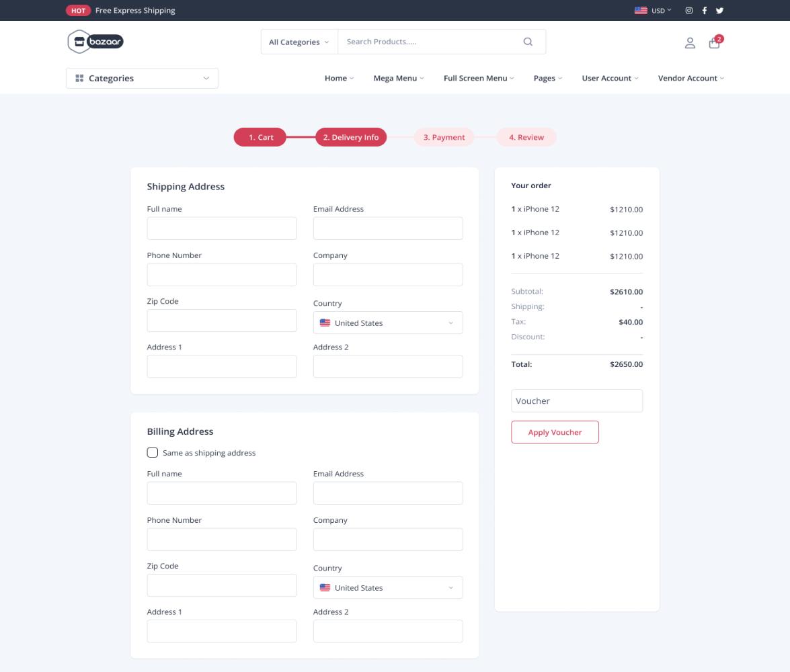
Task: Open the Instagram social link
Action: tap(689, 11)
